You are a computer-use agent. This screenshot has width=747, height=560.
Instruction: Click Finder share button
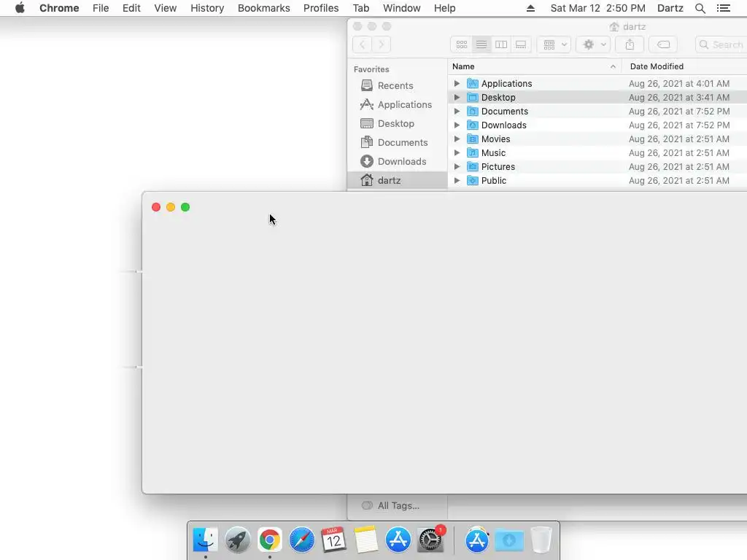630,44
